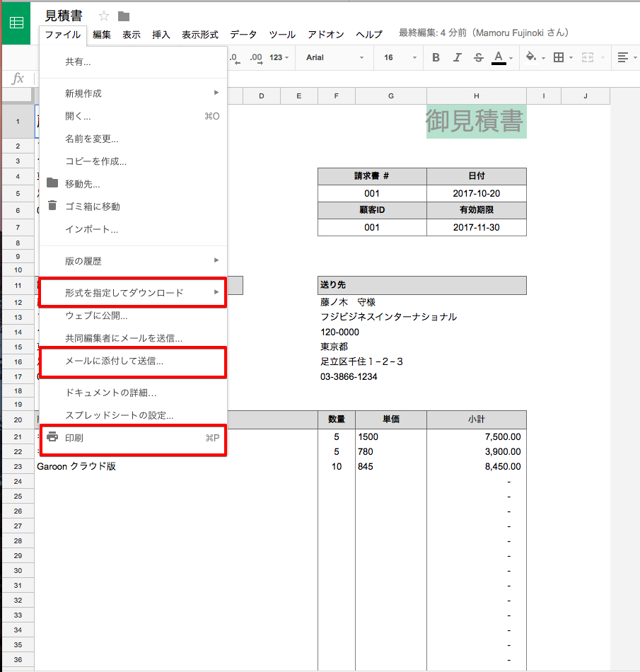The height and width of the screenshot is (672, 640).
Task: Open the データ menu
Action: pos(243,35)
